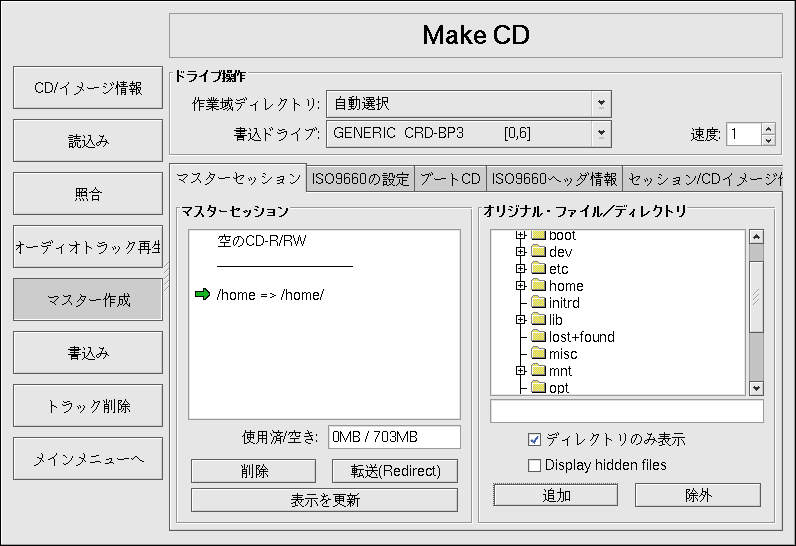Select the etc folder icon
The width and height of the screenshot is (796, 546).
pyautogui.click(x=538, y=269)
